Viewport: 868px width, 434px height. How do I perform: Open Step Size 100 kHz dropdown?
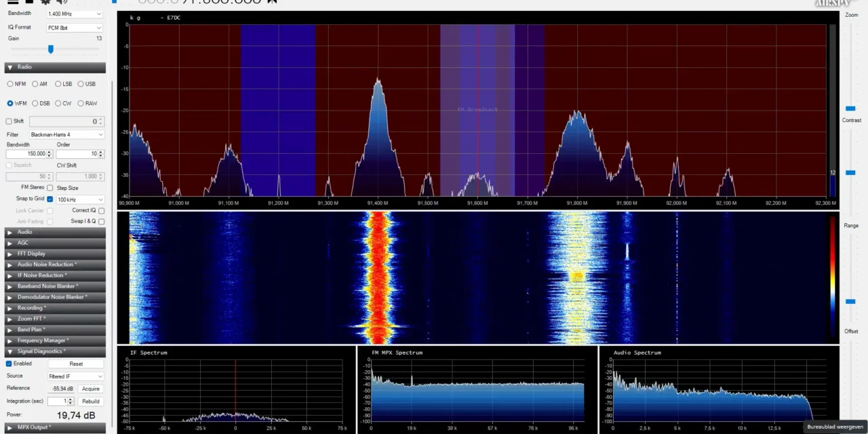pos(80,199)
